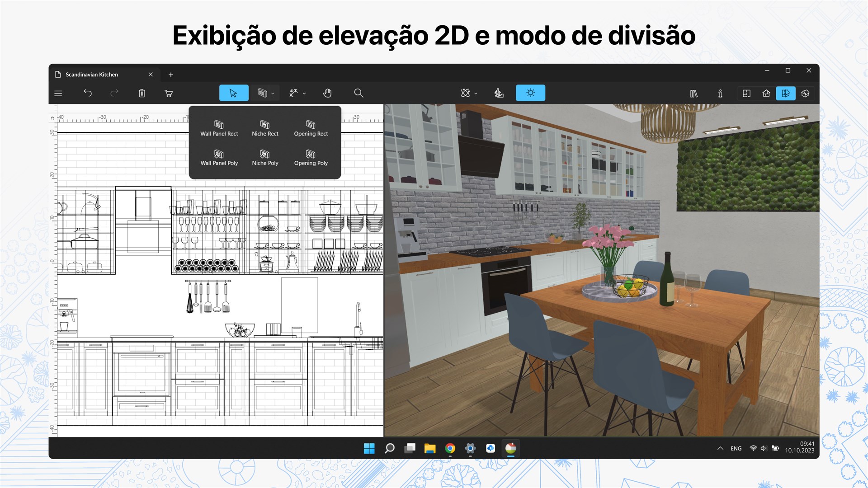The image size is (868, 488).
Task: Toggle the lighting/sun mode icon
Action: pyautogui.click(x=530, y=93)
